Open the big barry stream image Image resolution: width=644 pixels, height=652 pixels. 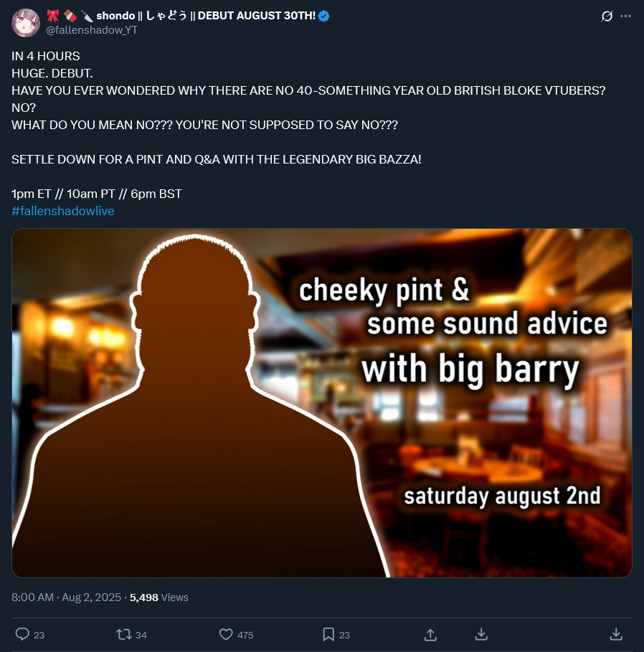[x=322, y=403]
